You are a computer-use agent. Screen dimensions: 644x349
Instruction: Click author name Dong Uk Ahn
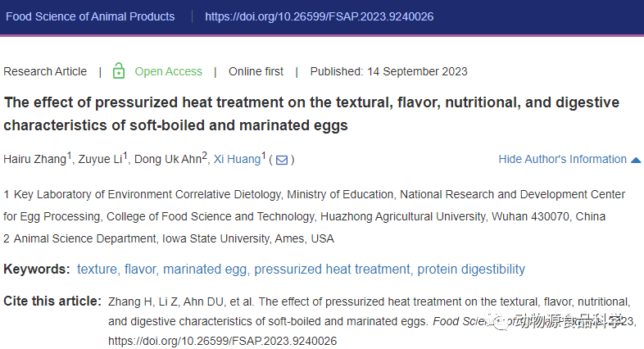(168, 159)
